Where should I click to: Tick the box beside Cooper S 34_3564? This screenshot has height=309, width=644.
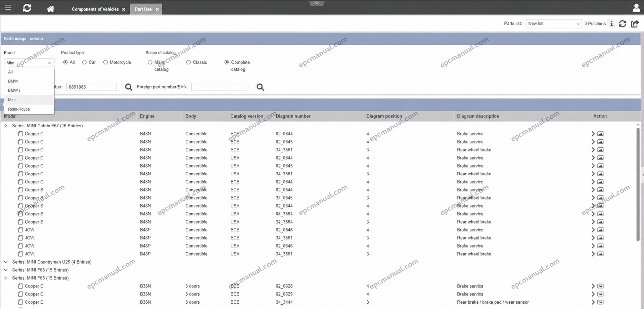click(20, 222)
